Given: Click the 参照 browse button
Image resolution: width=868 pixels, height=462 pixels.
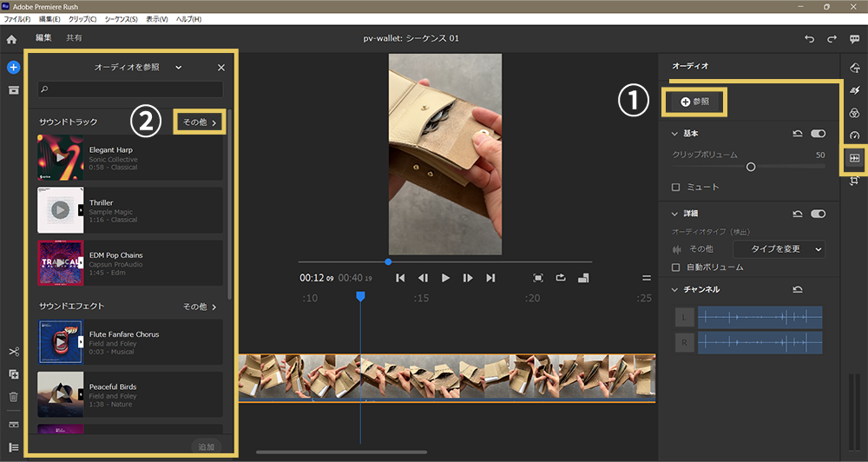Looking at the screenshot, I should coord(694,102).
